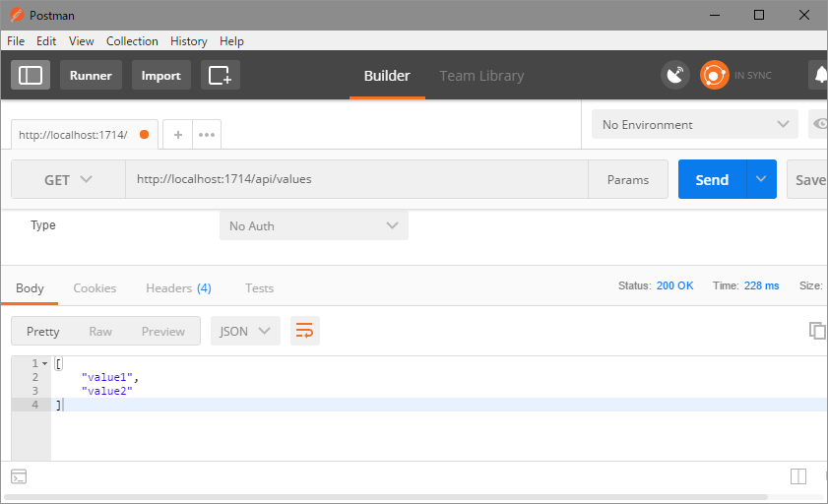Open a new window icon

(221, 75)
